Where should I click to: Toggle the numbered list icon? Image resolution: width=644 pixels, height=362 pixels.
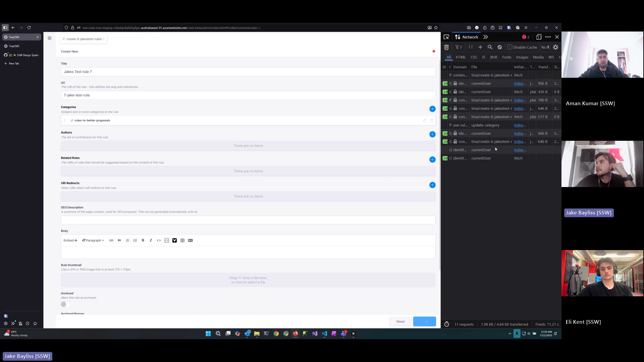click(x=135, y=240)
